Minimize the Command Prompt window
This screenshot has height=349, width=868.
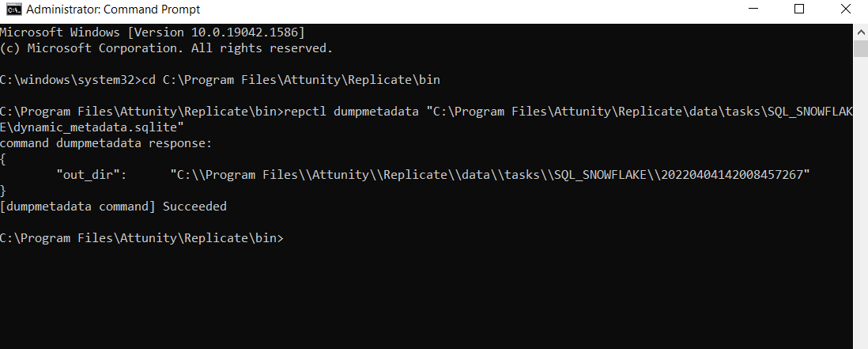pos(754,9)
